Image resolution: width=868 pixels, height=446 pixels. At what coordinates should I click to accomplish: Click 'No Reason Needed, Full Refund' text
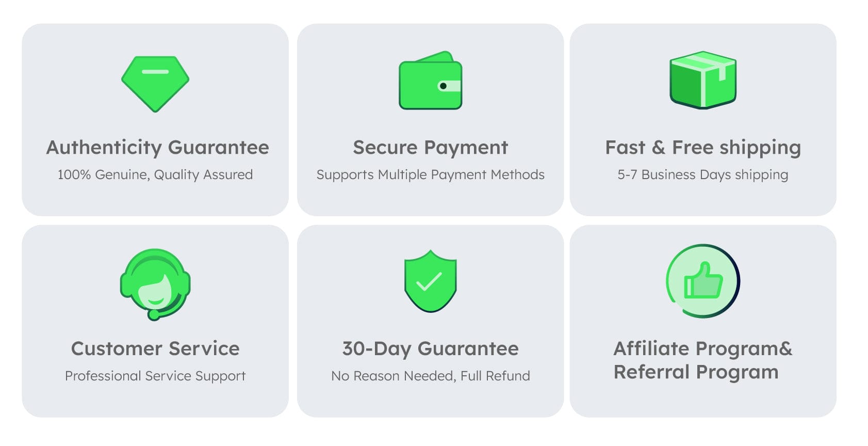tap(430, 376)
